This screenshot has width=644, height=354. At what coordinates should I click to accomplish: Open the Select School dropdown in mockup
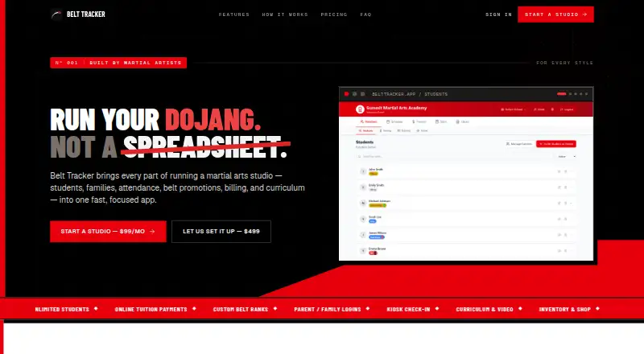[x=514, y=109]
